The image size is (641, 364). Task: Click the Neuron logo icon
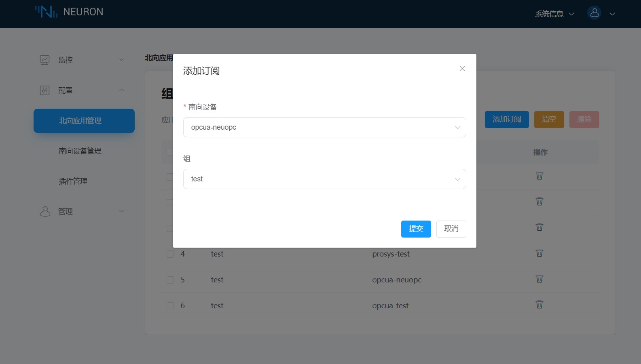46,12
